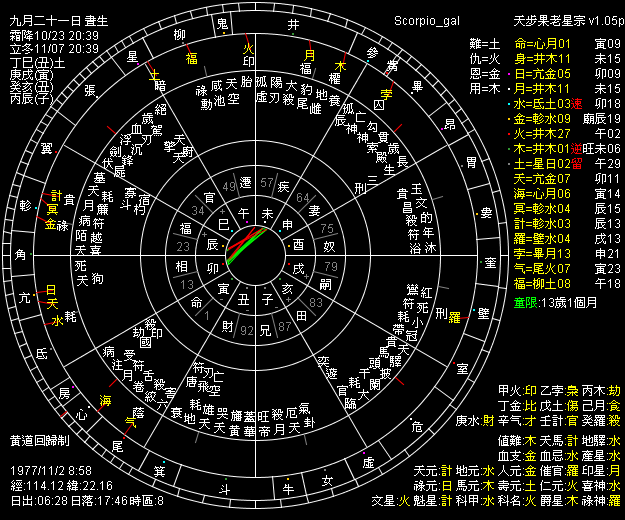This screenshot has width=625, height=520.
Task: Select the yellow 气 star near 尾
Action: point(129,421)
